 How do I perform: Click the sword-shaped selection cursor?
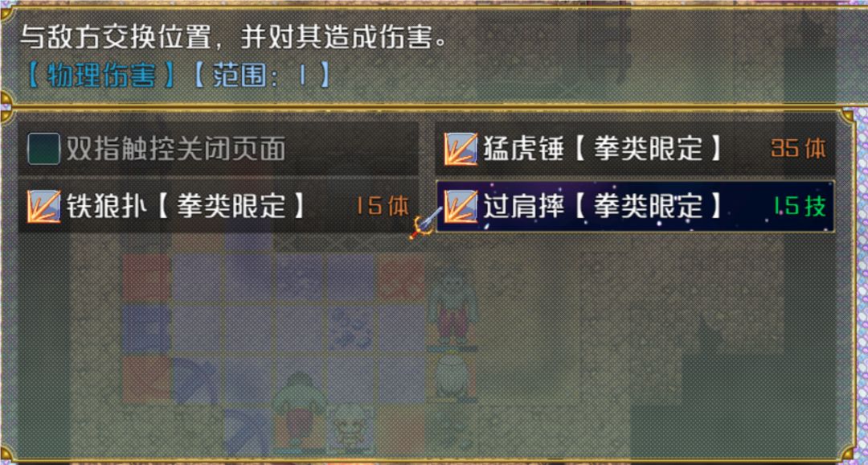[425, 223]
